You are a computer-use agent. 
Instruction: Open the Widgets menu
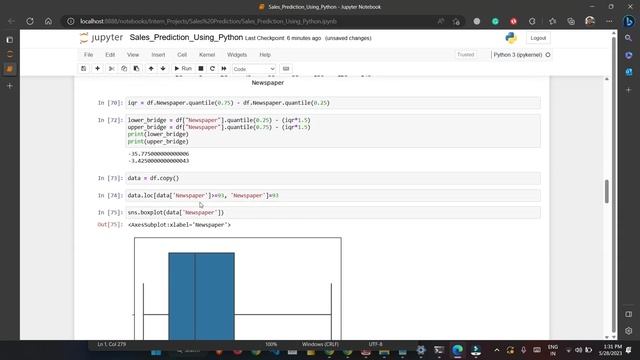point(237,55)
